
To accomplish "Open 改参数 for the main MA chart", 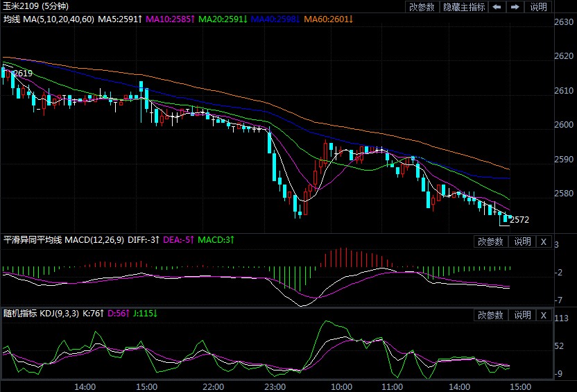I will tap(422, 7).
